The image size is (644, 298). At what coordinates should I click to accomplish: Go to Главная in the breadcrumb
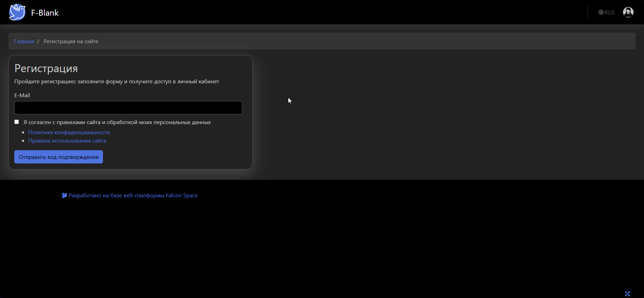24,41
